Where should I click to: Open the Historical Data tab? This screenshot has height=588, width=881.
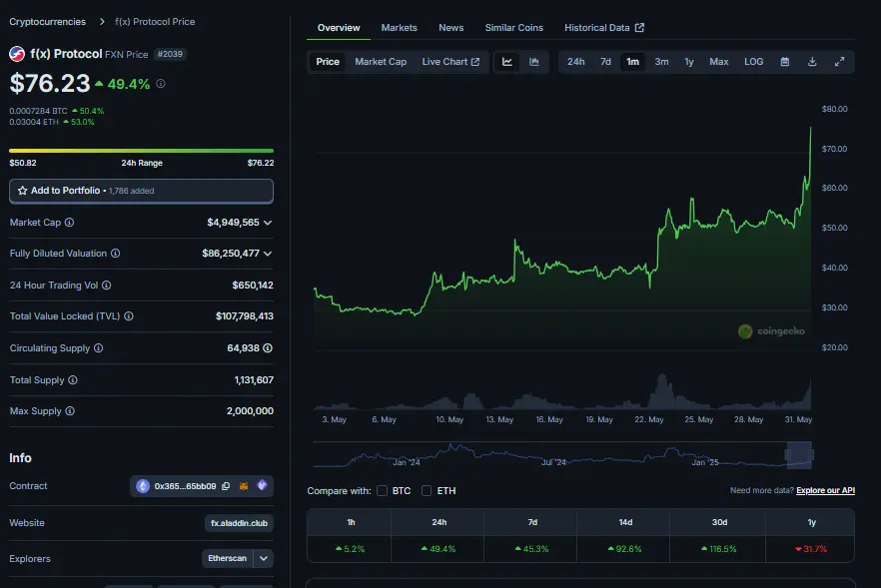[x=604, y=28]
